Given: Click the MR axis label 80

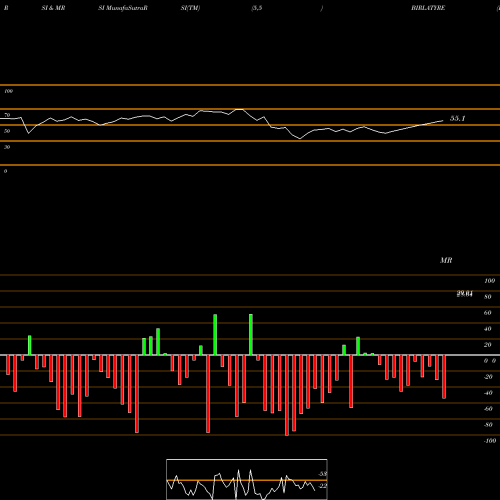Looking at the screenshot, I should click(488, 297).
